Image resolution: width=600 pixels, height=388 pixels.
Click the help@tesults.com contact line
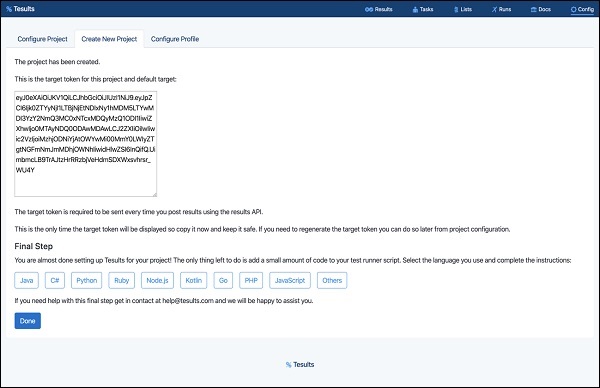coord(164,301)
